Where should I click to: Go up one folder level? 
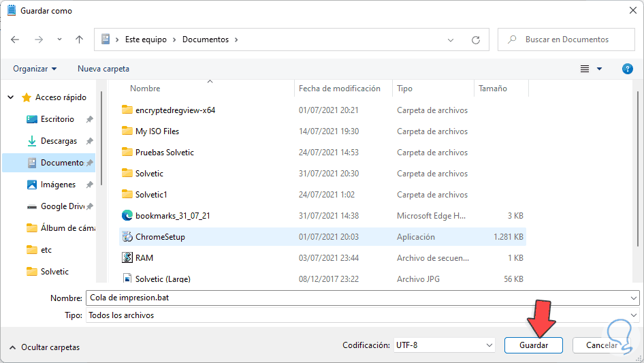click(x=79, y=40)
